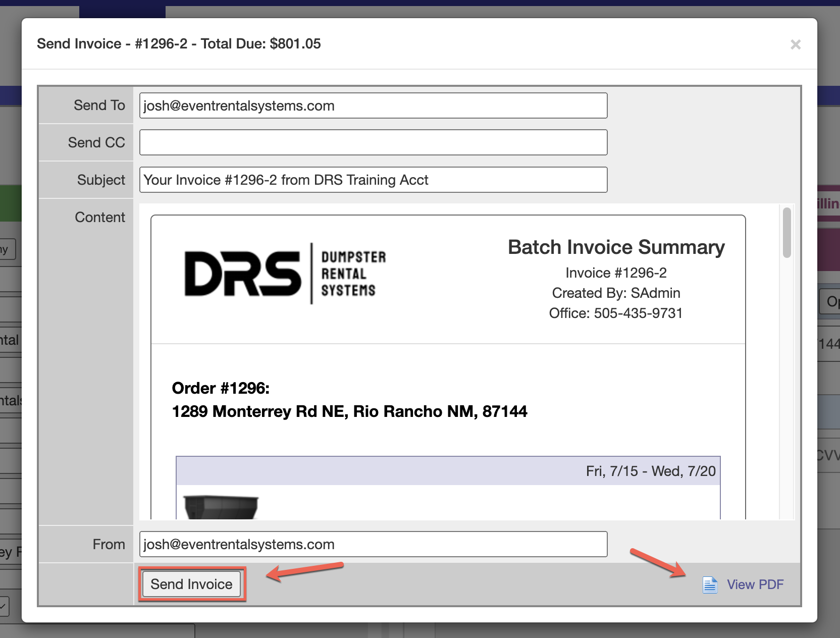This screenshot has width=840, height=638.
Task: Click the Fri 7/15 - Wed 7/20 date bar
Action: 448,471
